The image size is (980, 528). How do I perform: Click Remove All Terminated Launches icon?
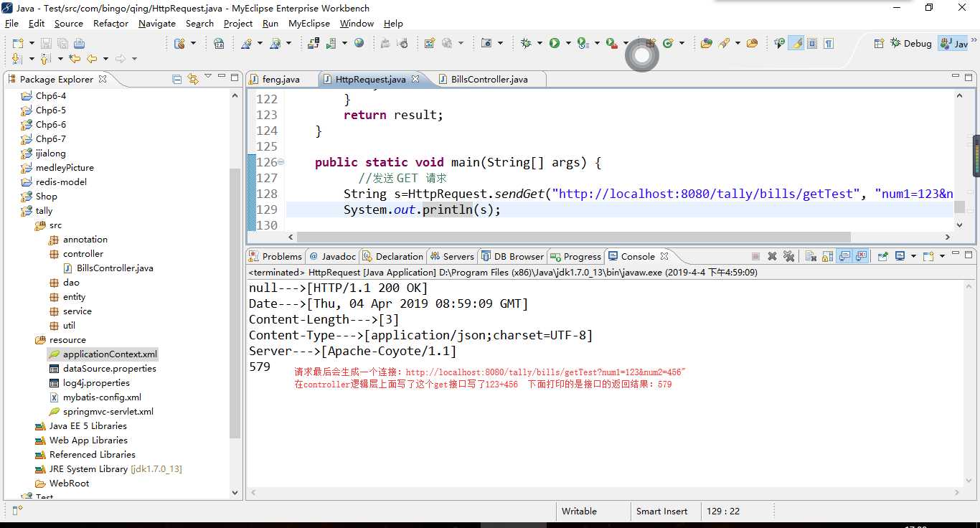pyautogui.click(x=788, y=256)
